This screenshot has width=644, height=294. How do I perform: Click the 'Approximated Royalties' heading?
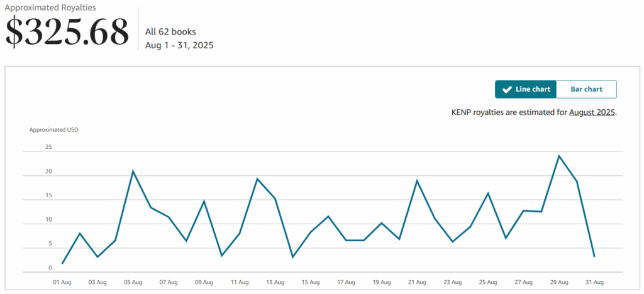50,8
